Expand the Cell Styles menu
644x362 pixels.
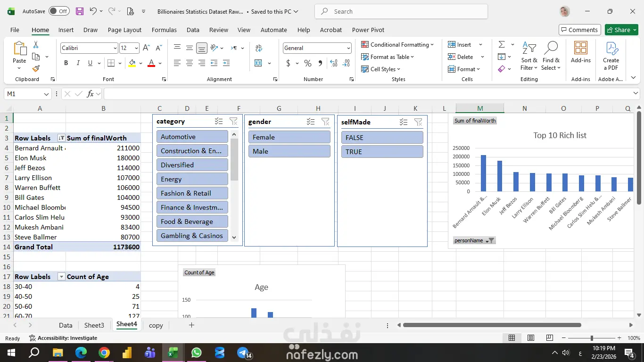pyautogui.click(x=381, y=69)
